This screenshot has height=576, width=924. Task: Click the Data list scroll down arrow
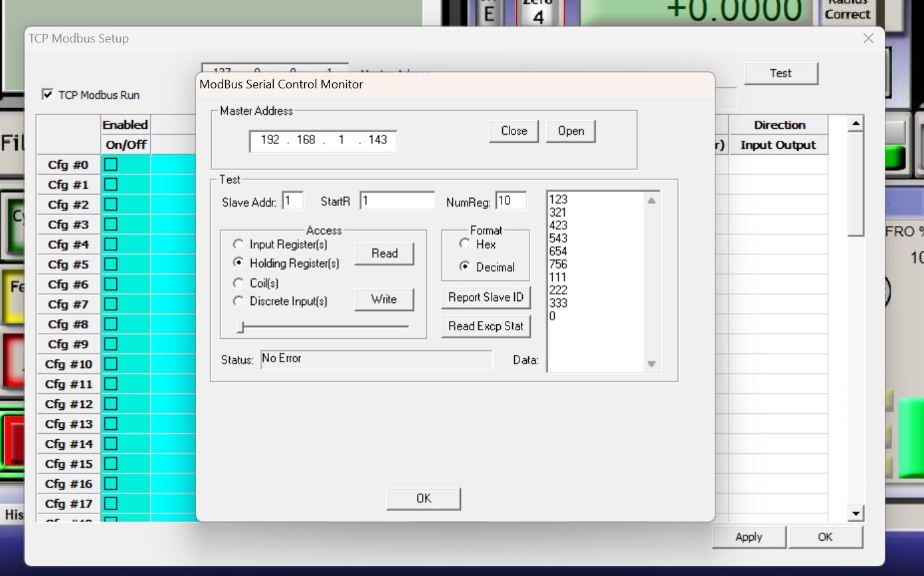[x=652, y=363]
